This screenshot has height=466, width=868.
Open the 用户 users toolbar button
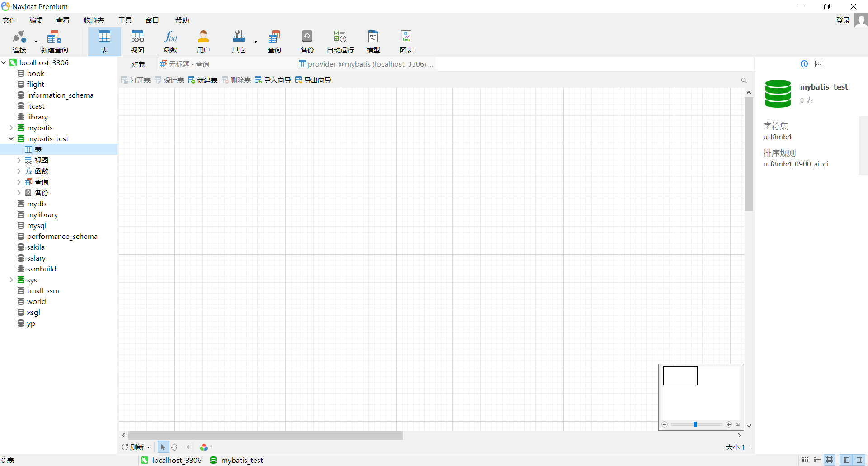[203, 42]
